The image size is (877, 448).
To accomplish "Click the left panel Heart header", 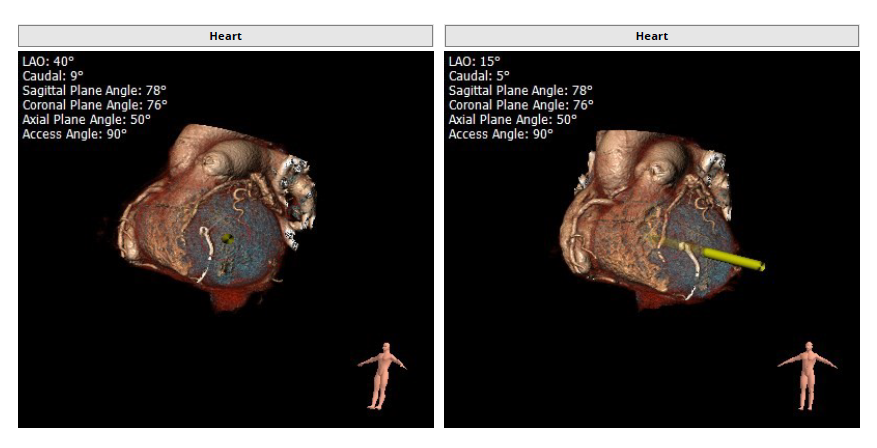I will pos(225,36).
